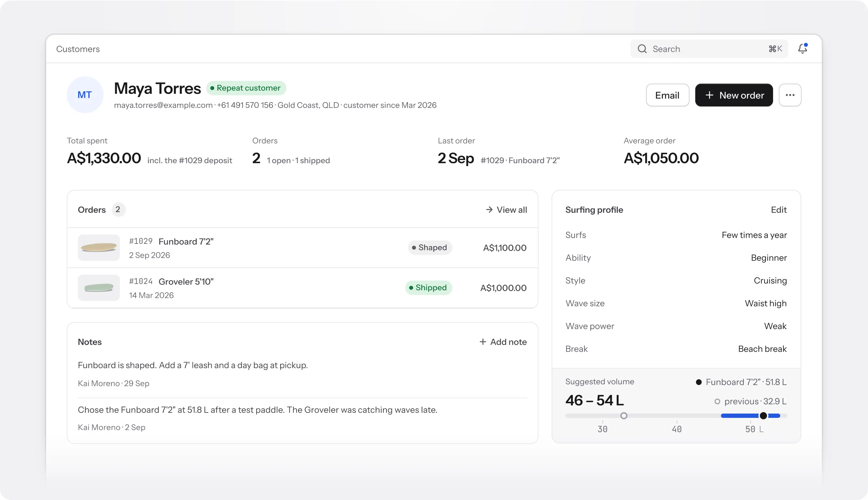This screenshot has height=500, width=868.
Task: Select the Weak wave power value
Action: coord(775,326)
